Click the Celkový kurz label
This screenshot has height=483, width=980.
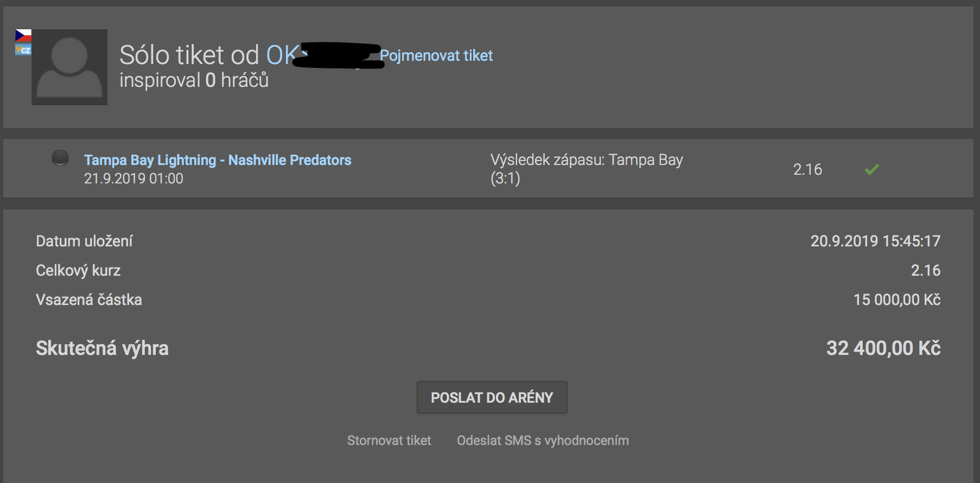point(78,270)
